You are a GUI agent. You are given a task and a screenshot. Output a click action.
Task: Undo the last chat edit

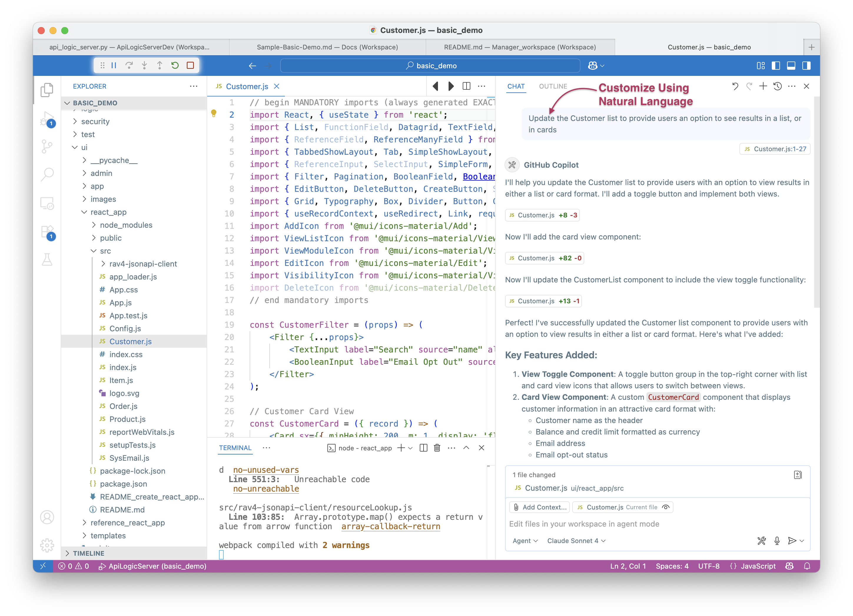735,86
